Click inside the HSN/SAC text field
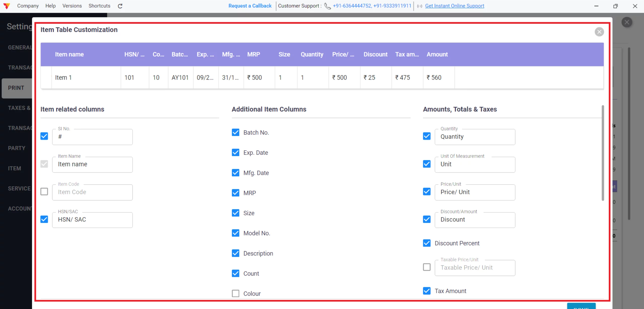 pyautogui.click(x=92, y=220)
